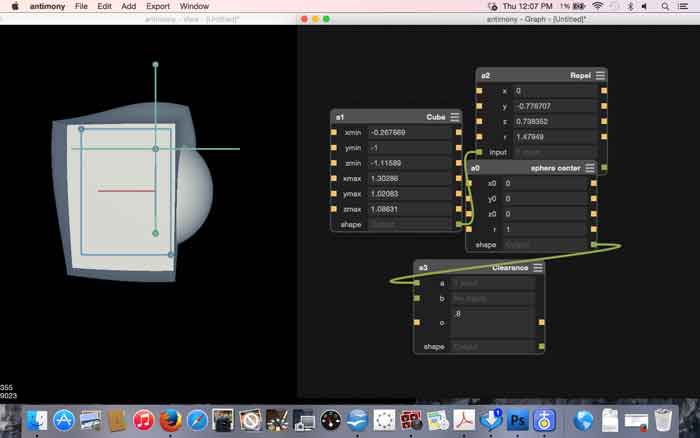Open Notification Center from menu bar
This screenshot has height=438, width=700.
point(683,6)
